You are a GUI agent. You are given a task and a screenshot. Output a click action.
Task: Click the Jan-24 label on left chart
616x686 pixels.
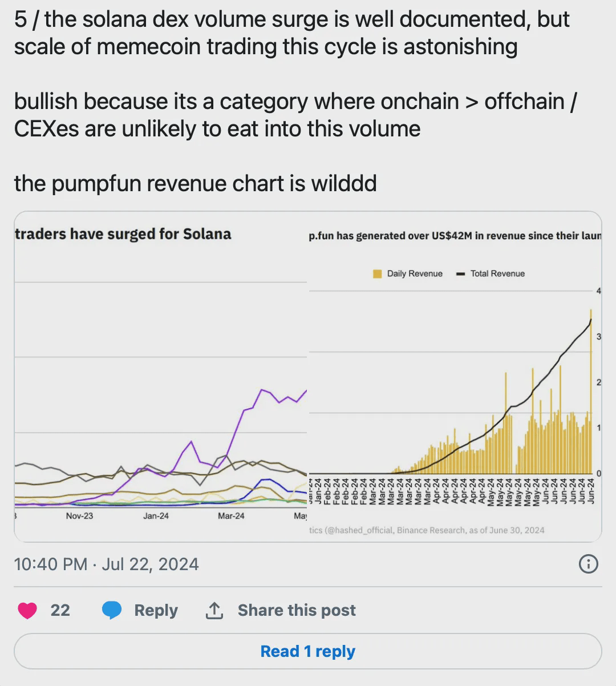point(156,516)
